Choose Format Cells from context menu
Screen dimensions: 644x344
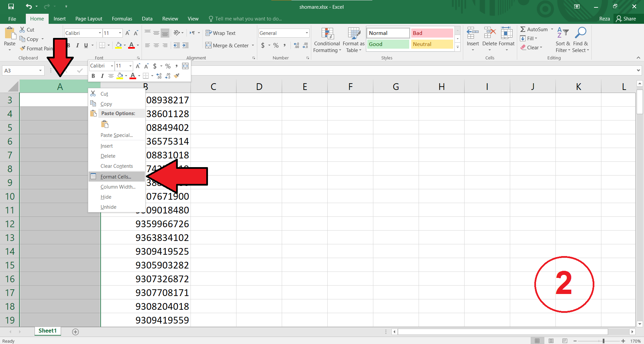coord(116,177)
